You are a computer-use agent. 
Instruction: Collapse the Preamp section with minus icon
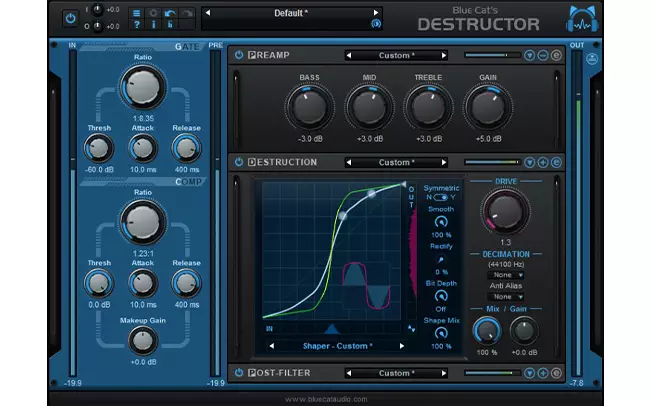pyautogui.click(x=543, y=55)
